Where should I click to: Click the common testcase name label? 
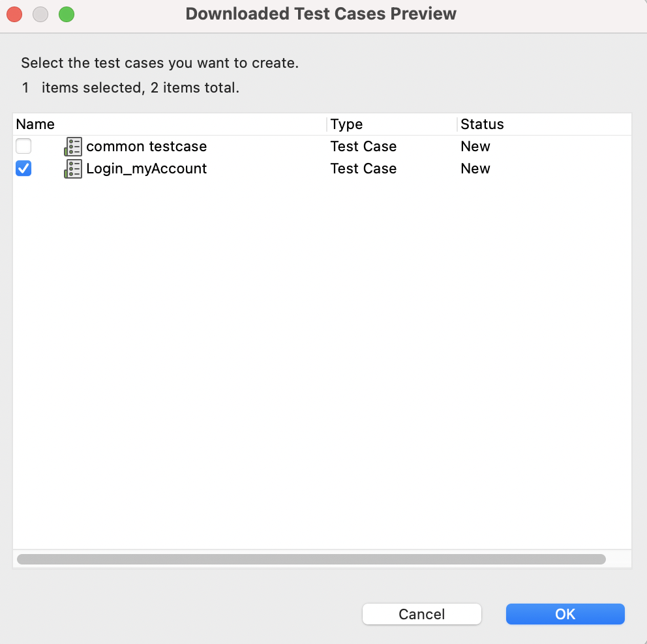pyautogui.click(x=146, y=146)
